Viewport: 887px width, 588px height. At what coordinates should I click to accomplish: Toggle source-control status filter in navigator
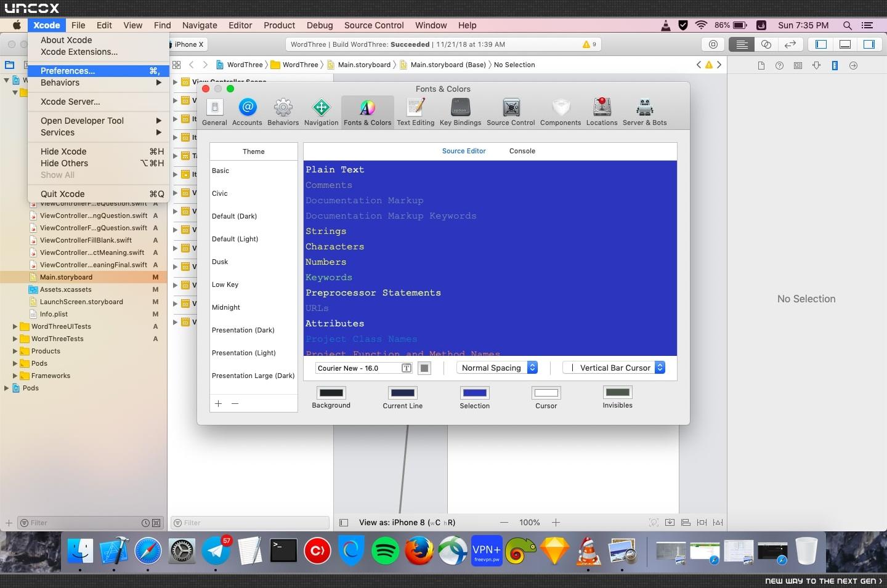[x=156, y=523]
